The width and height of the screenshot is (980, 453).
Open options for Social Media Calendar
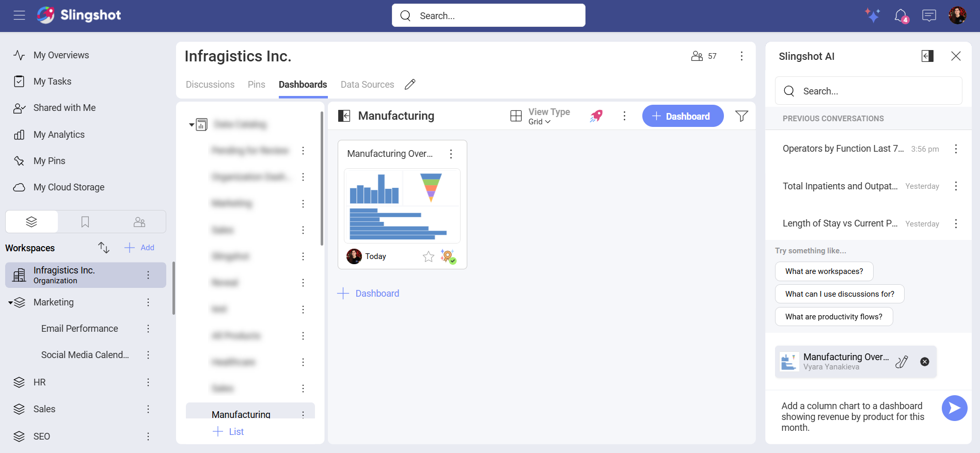pos(148,355)
